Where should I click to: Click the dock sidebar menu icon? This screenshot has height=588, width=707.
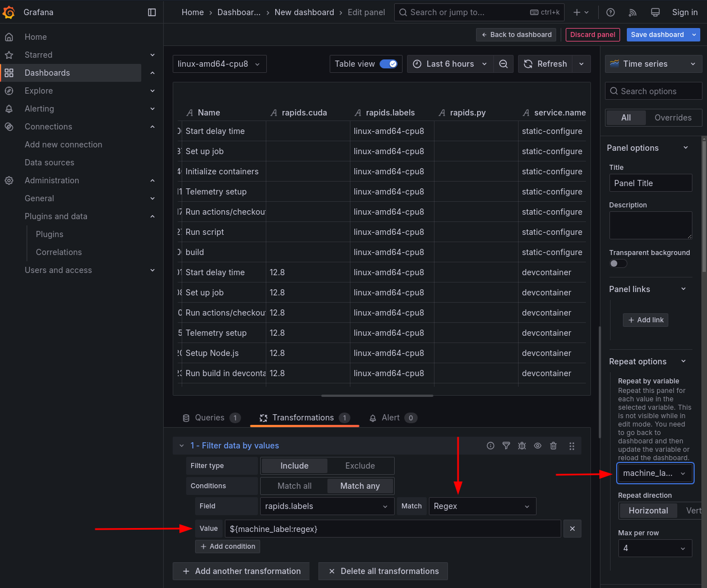(152, 12)
